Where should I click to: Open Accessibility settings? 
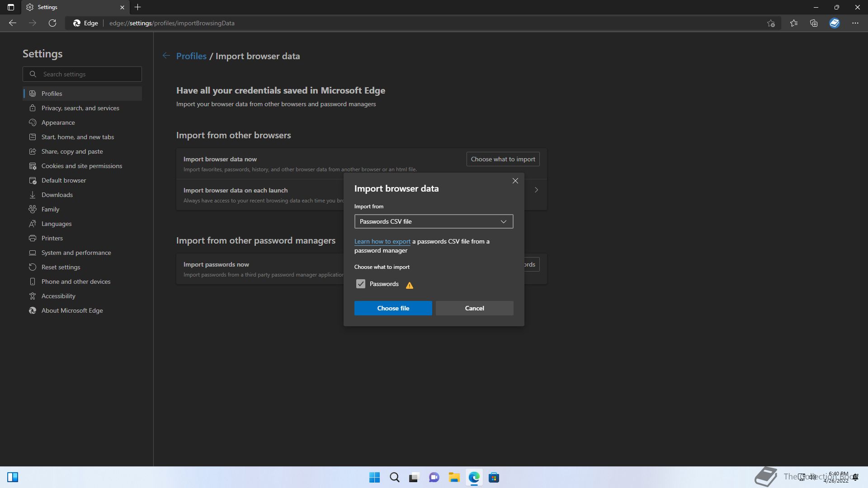pos(82,296)
